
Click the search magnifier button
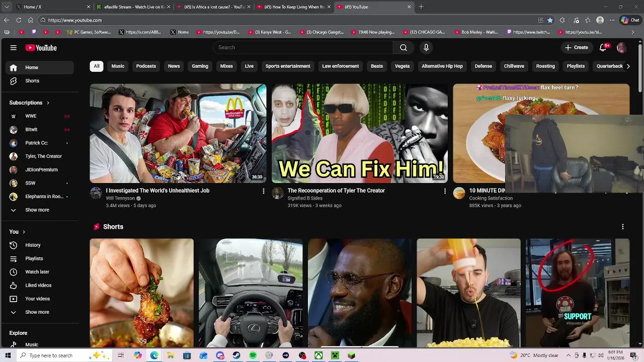[x=404, y=47]
